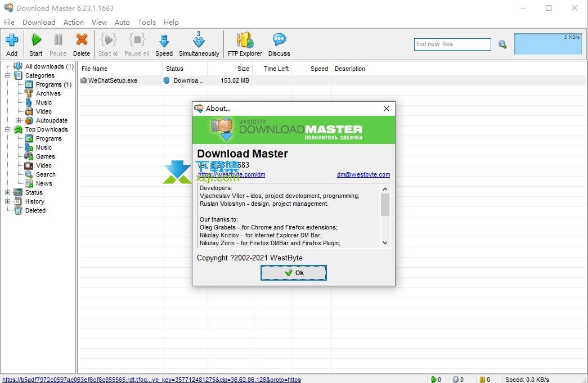The width and height of the screenshot is (588, 383).
Task: Open the Download menu
Action: [x=39, y=22]
